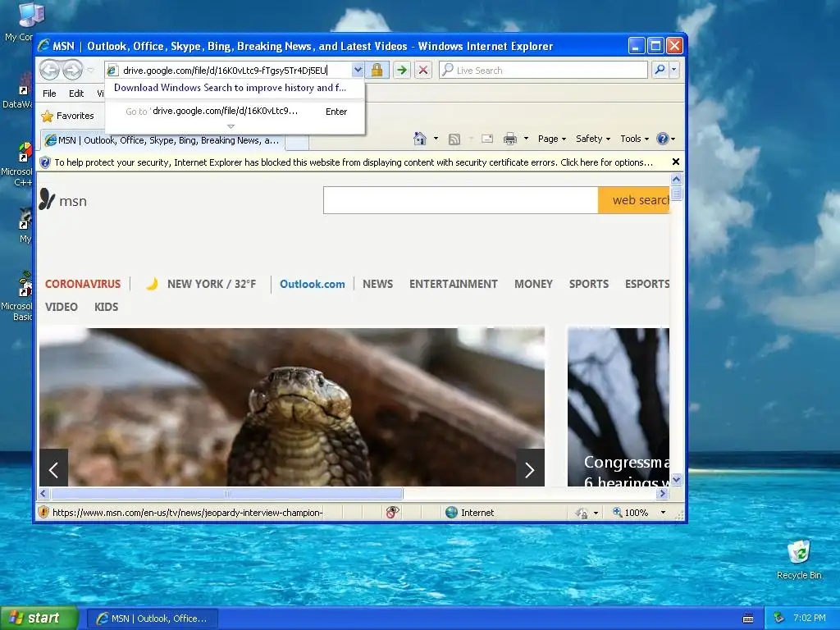Open the recent pages dropdown arrow
840x630 pixels.
[x=90, y=71]
